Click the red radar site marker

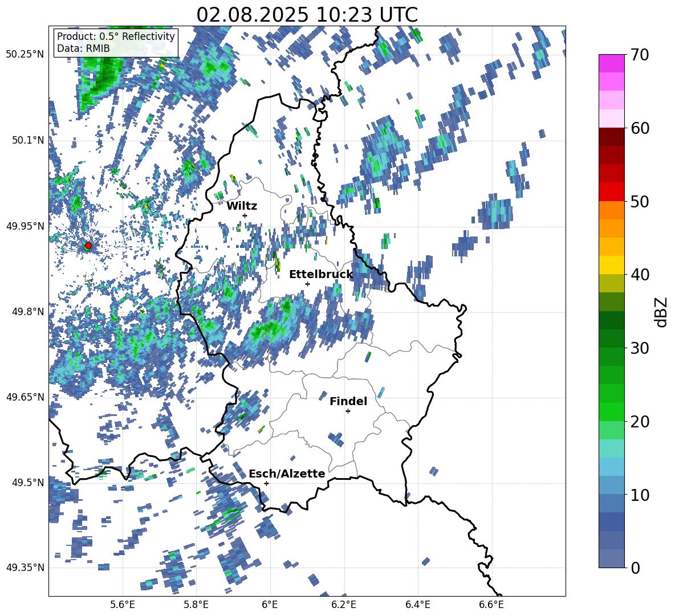[x=88, y=245]
